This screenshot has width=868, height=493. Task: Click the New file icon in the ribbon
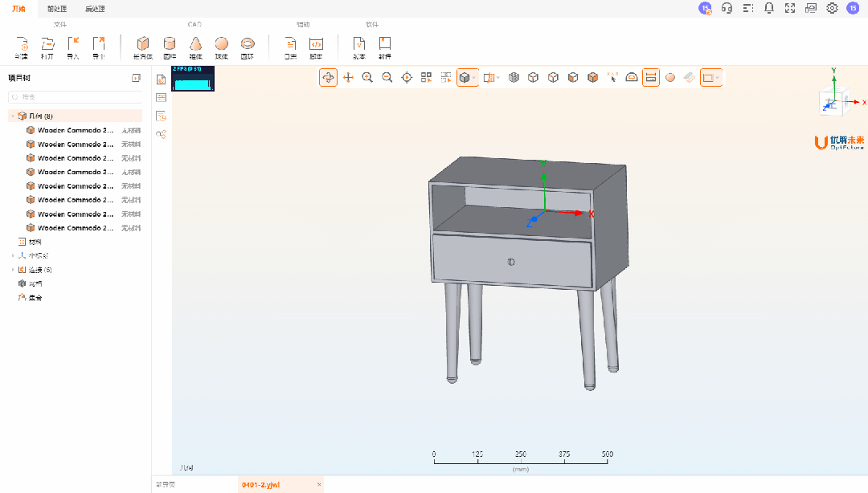22,44
